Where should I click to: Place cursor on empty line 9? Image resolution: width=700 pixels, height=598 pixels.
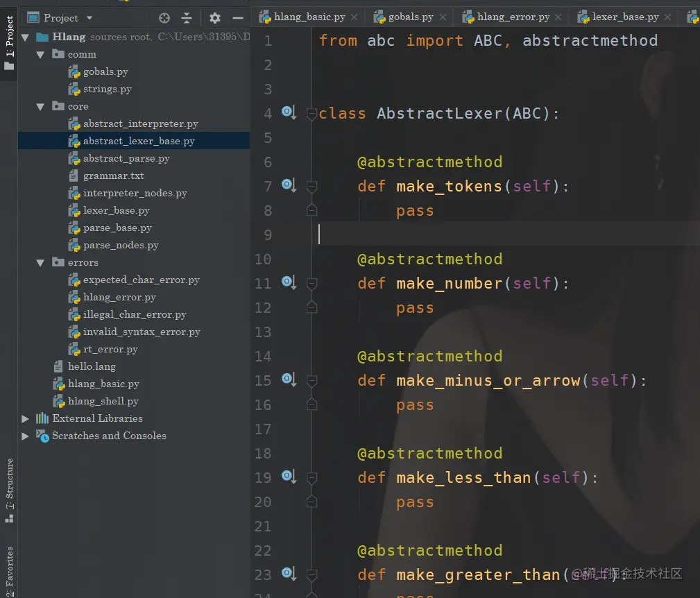(504, 234)
